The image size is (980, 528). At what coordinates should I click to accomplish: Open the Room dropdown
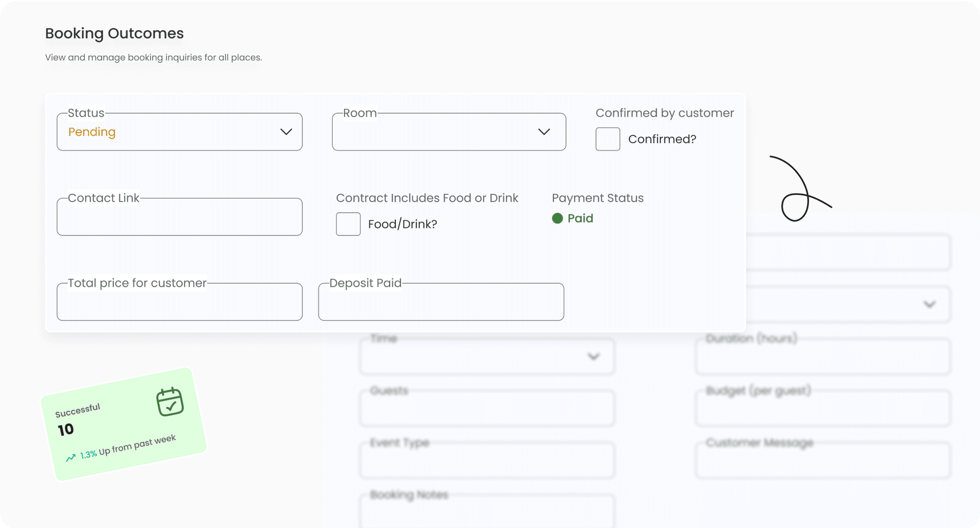448,132
